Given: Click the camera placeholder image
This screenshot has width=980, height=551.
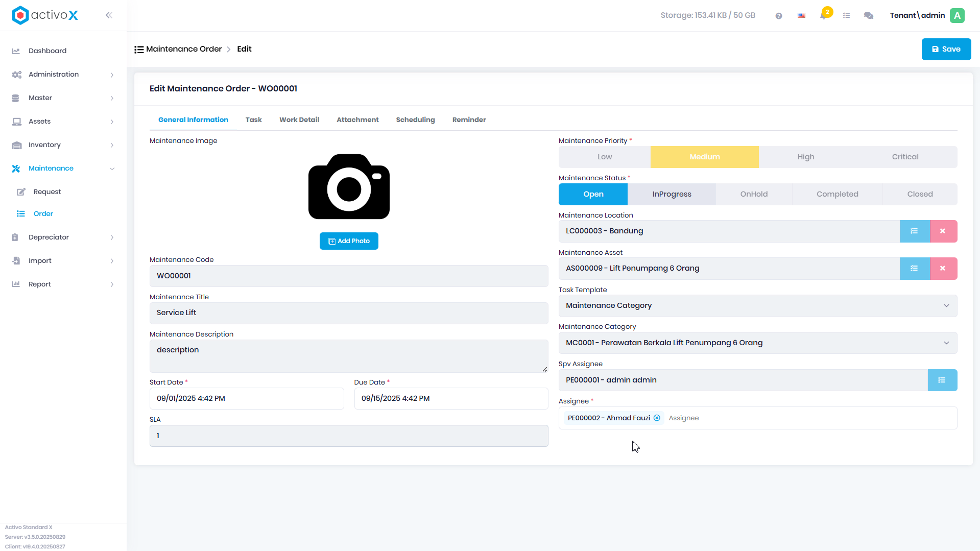Looking at the screenshot, I should coord(349,186).
